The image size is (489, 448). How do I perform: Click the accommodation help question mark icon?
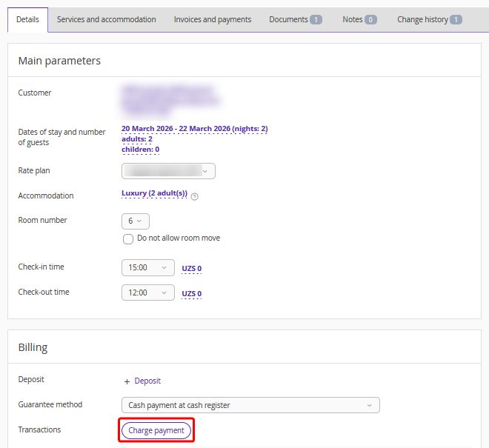tap(195, 197)
